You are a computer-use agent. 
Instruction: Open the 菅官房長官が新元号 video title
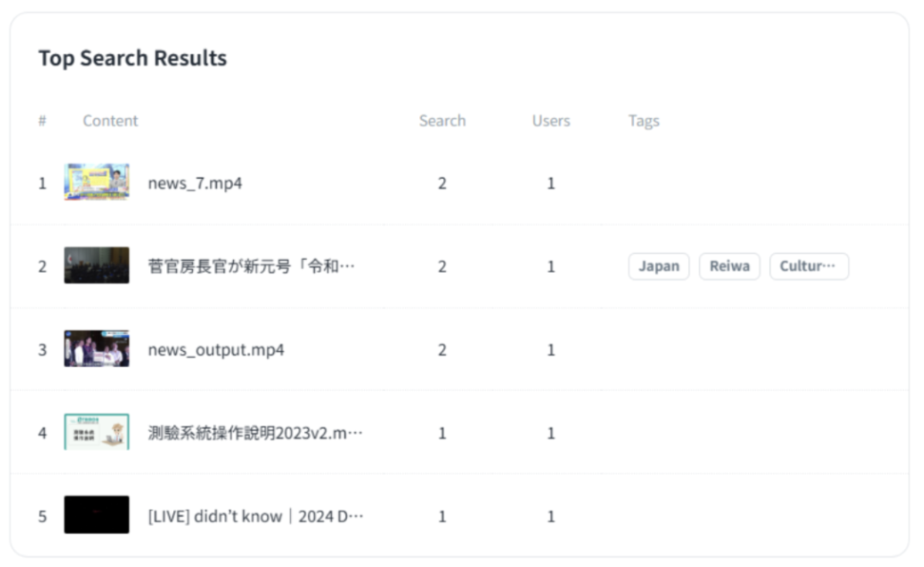pyautogui.click(x=251, y=266)
